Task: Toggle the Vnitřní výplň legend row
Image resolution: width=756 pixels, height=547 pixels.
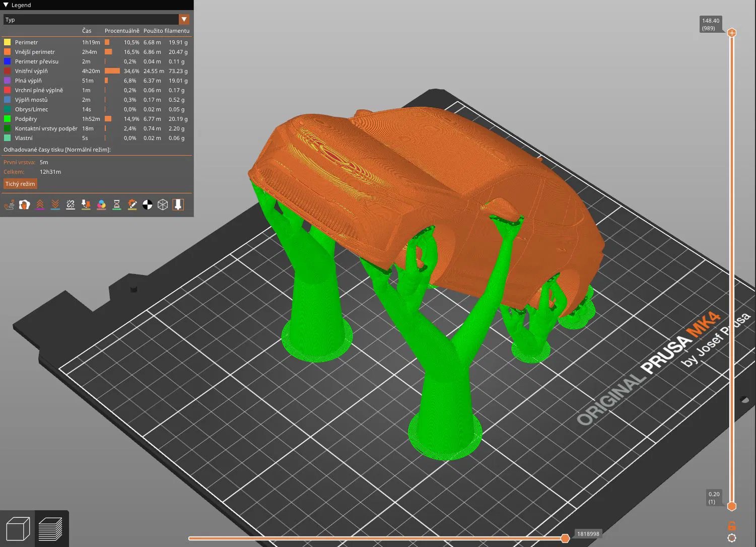Action: [96, 71]
